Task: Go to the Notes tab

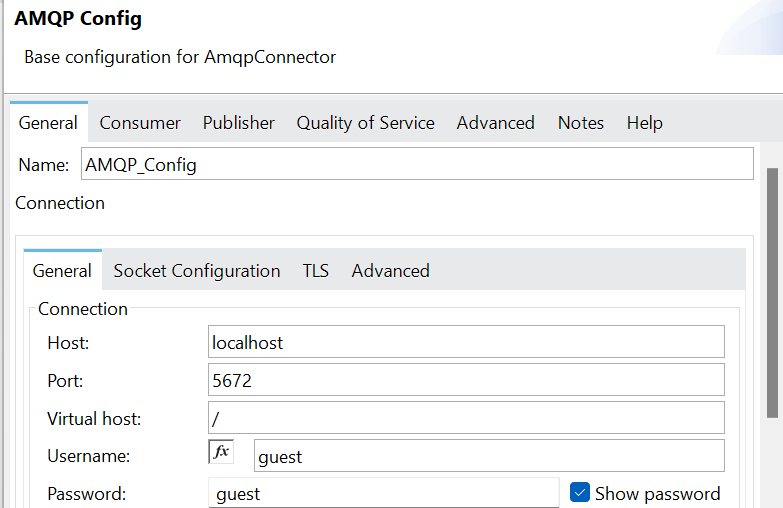Action: point(581,123)
